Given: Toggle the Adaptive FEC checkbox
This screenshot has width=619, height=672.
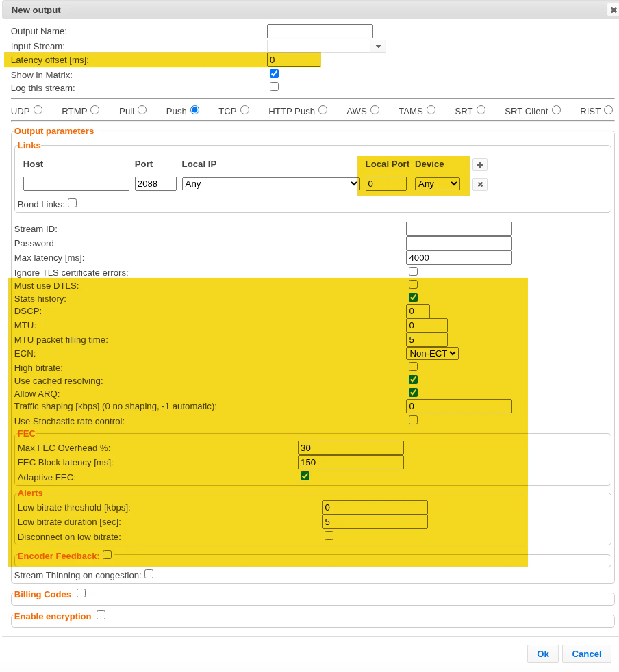Looking at the screenshot, I should click(x=305, y=476).
